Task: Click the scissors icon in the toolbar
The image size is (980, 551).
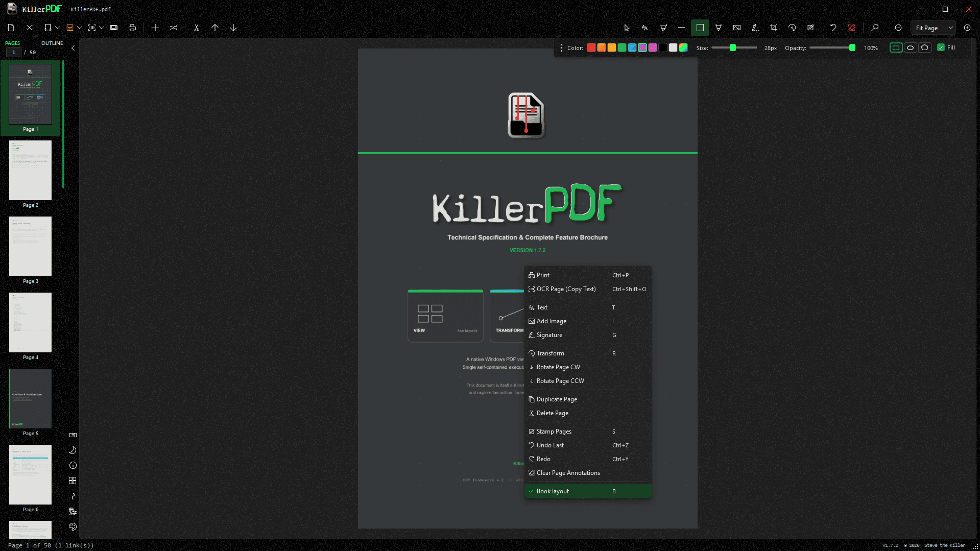Action: click(196, 28)
